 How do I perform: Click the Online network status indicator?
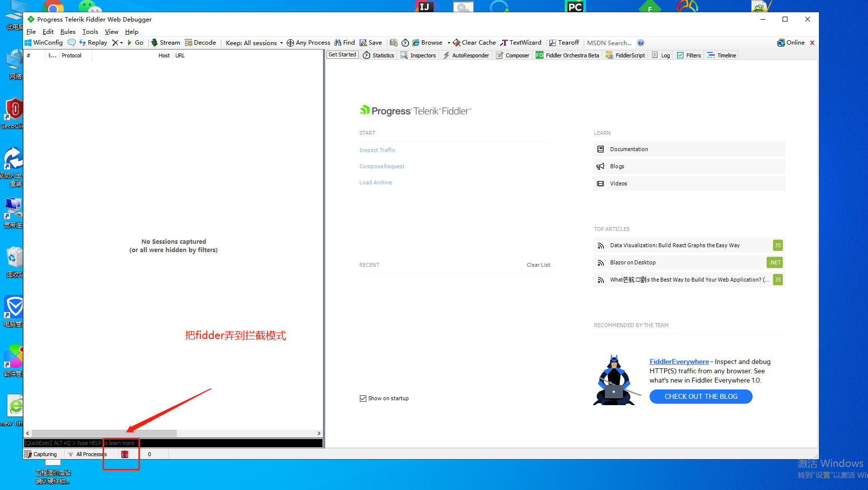pos(791,43)
